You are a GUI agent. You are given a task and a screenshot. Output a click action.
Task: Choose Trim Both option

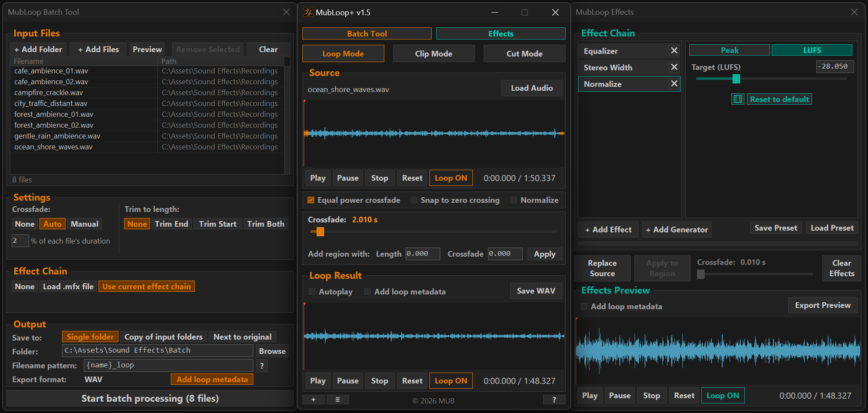tap(265, 224)
